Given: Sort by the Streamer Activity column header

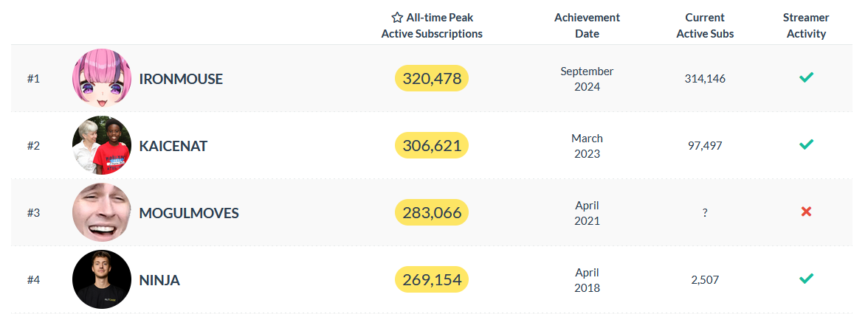Looking at the screenshot, I should [x=806, y=25].
